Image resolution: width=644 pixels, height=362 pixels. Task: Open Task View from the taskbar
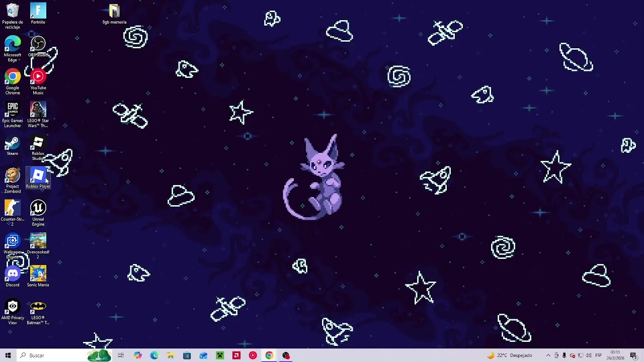[x=121, y=355]
